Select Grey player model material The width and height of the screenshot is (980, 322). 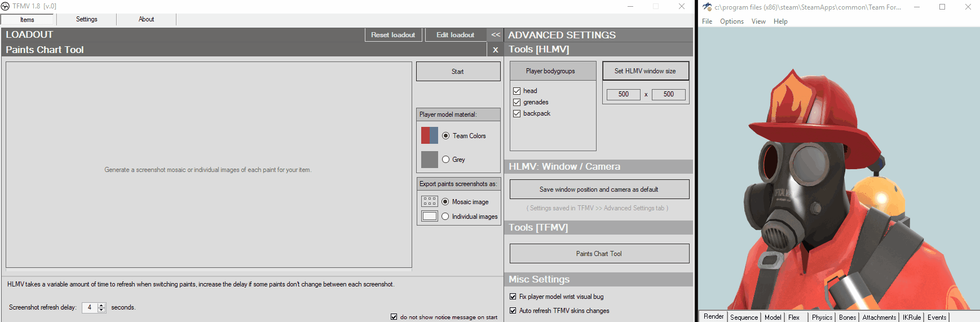(x=446, y=159)
